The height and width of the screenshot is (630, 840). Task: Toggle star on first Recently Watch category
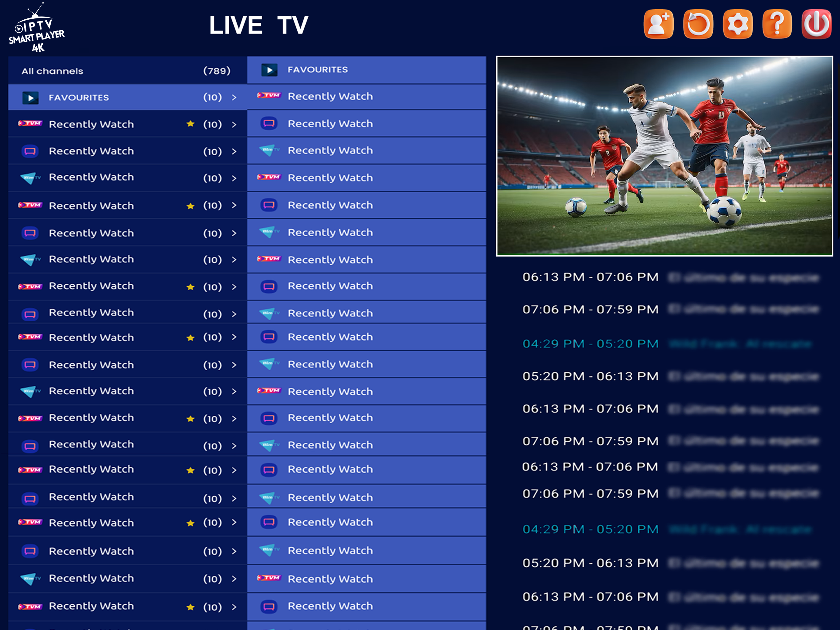[191, 124]
